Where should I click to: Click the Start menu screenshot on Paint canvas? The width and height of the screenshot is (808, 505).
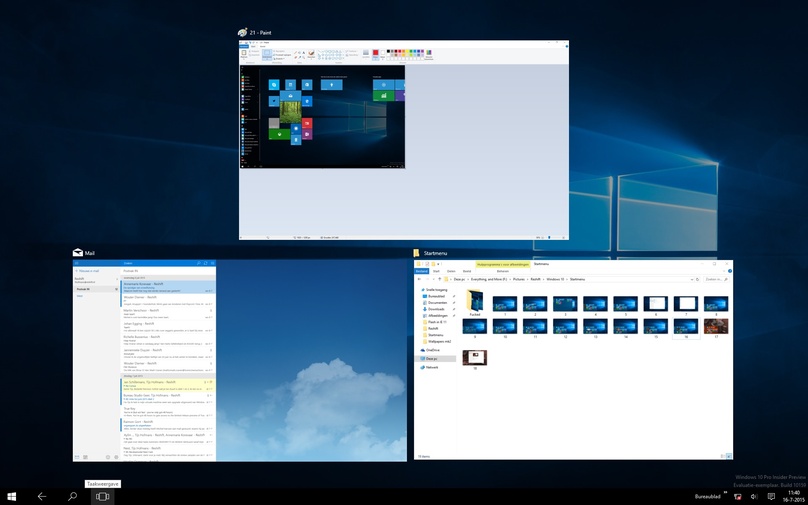click(x=322, y=116)
